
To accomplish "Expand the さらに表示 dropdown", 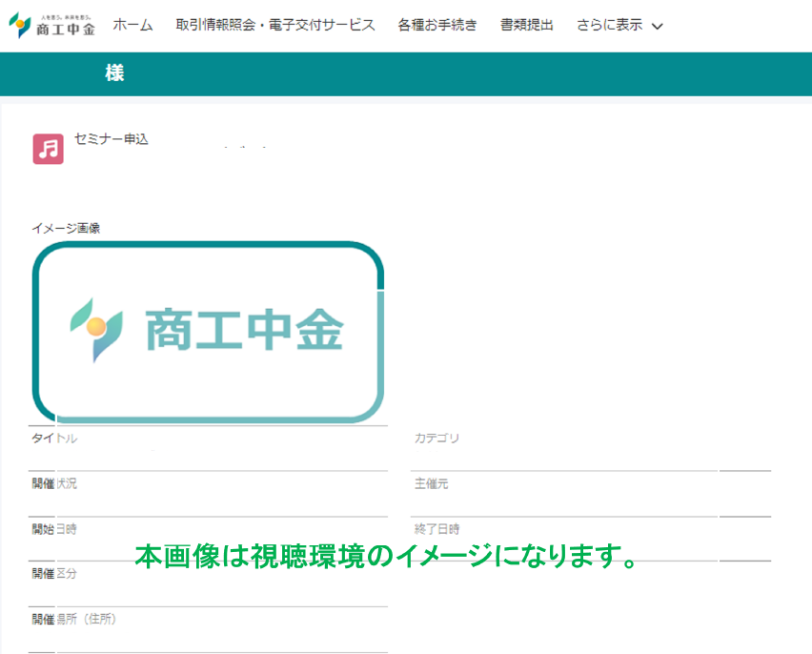I will 619,25.
